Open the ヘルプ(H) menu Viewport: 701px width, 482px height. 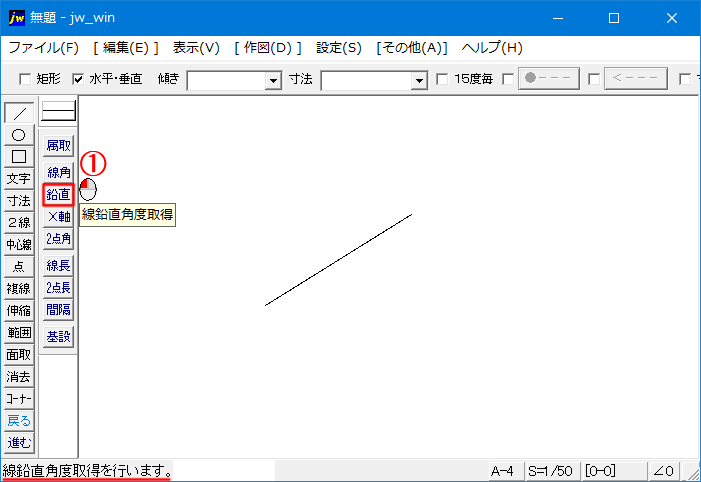click(x=492, y=48)
